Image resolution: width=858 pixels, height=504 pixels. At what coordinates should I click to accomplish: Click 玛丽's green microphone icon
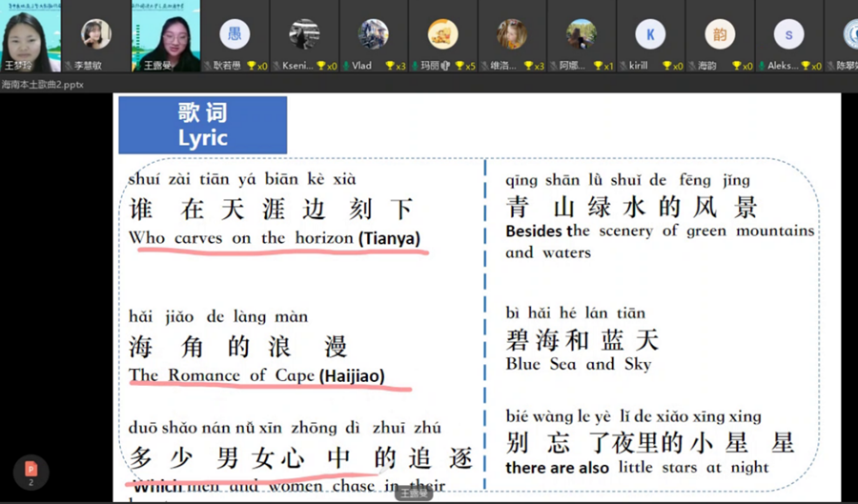pyautogui.click(x=416, y=66)
